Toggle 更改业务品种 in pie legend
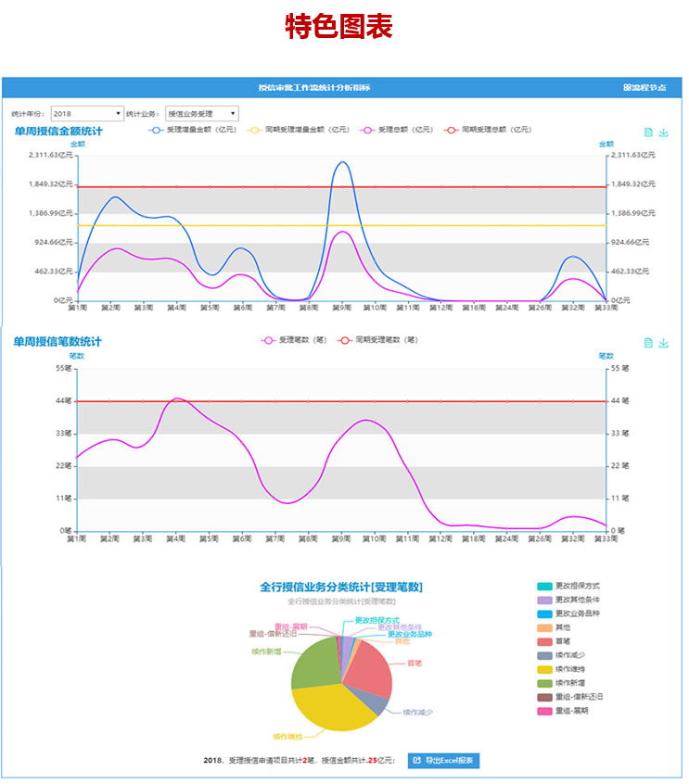Viewport: 689px width, 784px height. click(x=568, y=614)
